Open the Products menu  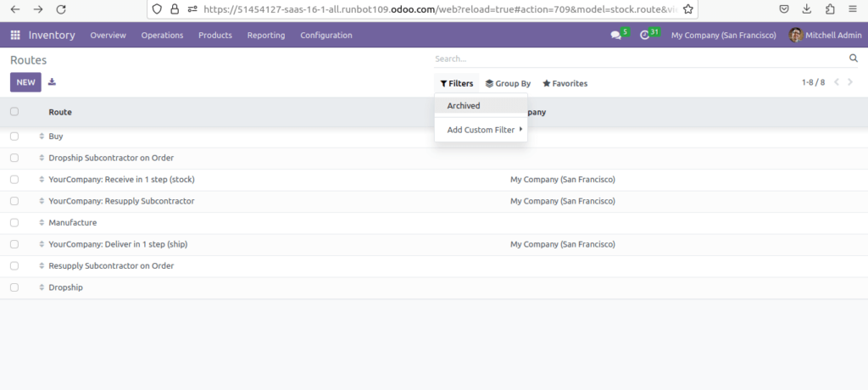point(215,35)
